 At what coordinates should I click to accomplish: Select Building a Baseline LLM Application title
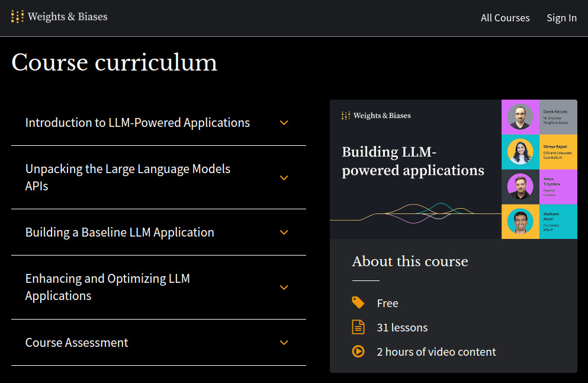click(120, 232)
